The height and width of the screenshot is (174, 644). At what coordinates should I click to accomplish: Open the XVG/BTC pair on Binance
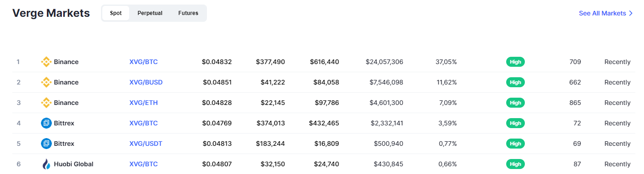(144, 62)
